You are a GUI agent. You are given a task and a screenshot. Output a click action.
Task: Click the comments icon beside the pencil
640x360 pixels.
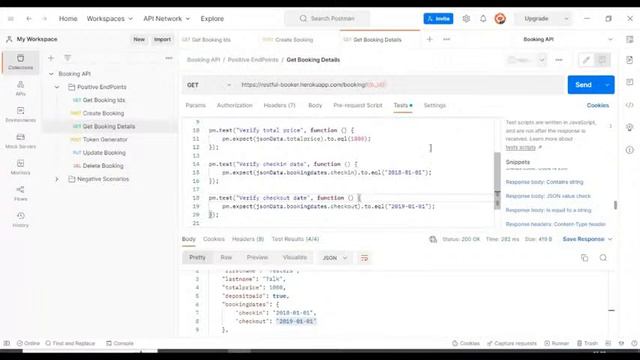pyautogui.click(x=602, y=60)
